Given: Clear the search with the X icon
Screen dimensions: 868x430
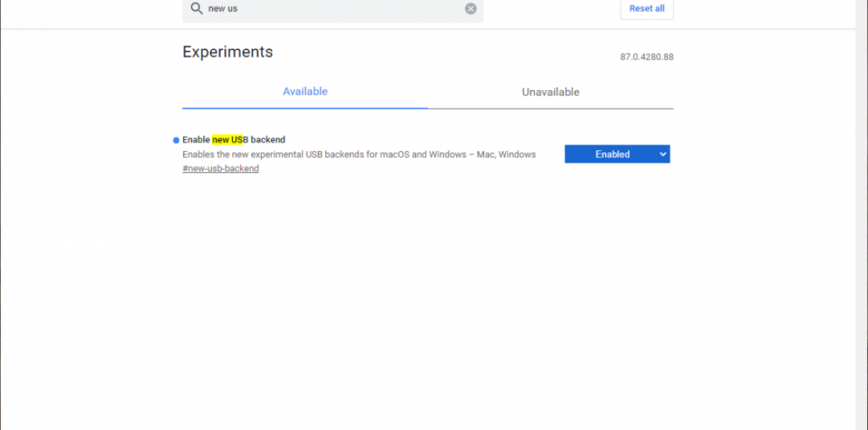Looking at the screenshot, I should point(471,9).
